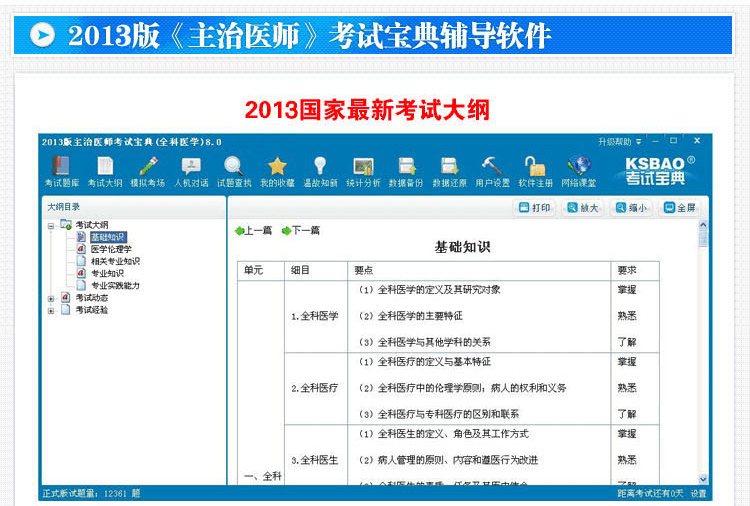Go to previous article 上一篇
This screenshot has height=506, width=750.
pos(253,231)
